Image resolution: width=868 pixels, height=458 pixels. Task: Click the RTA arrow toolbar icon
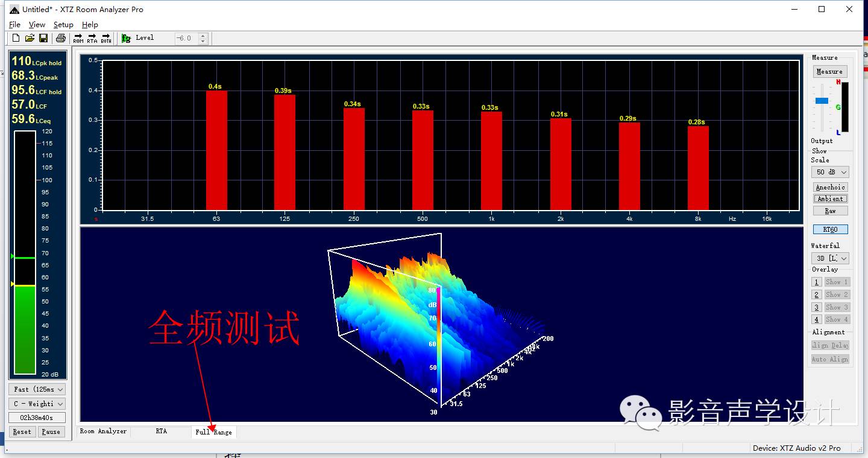point(92,38)
